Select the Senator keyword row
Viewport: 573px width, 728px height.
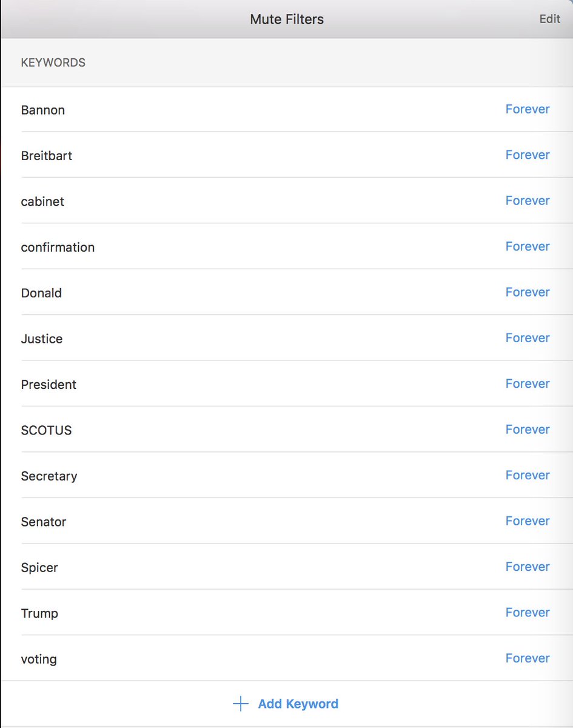click(x=44, y=522)
